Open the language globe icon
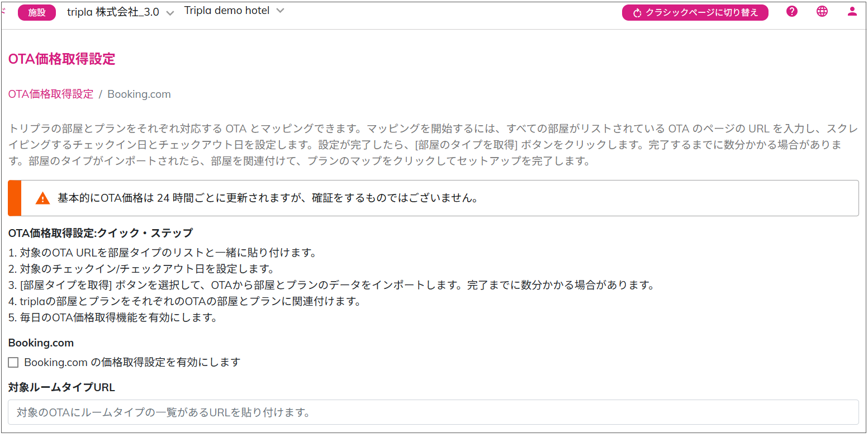868x437 pixels. (822, 11)
